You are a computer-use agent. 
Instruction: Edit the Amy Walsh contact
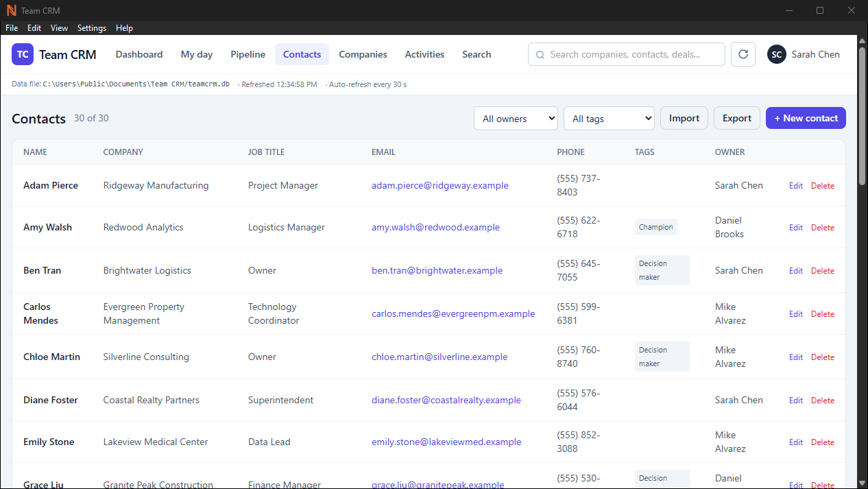pyautogui.click(x=795, y=228)
